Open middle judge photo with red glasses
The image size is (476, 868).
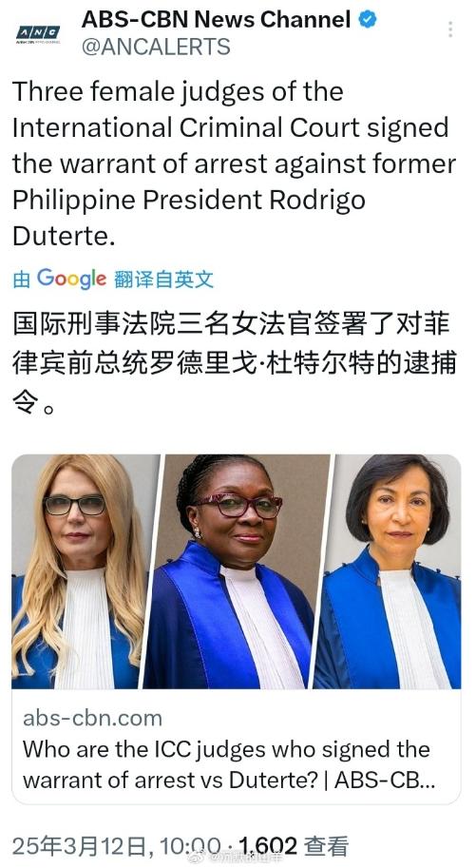click(236, 571)
